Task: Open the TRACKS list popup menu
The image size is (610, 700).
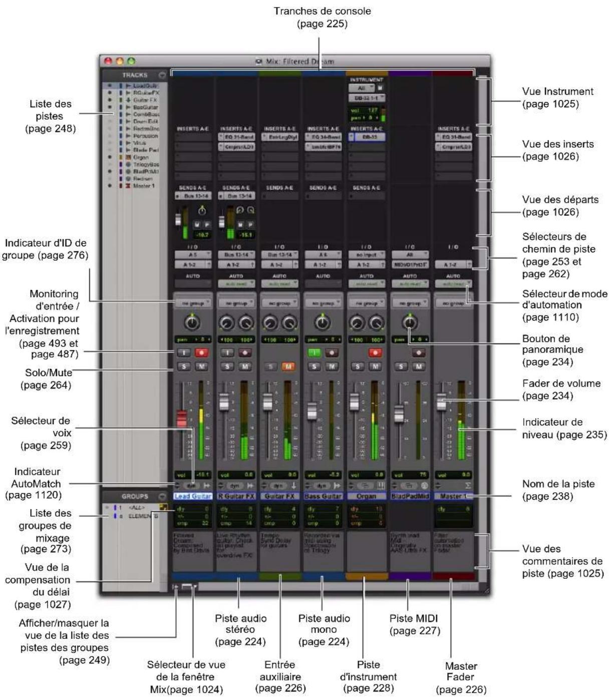Action: pos(162,75)
